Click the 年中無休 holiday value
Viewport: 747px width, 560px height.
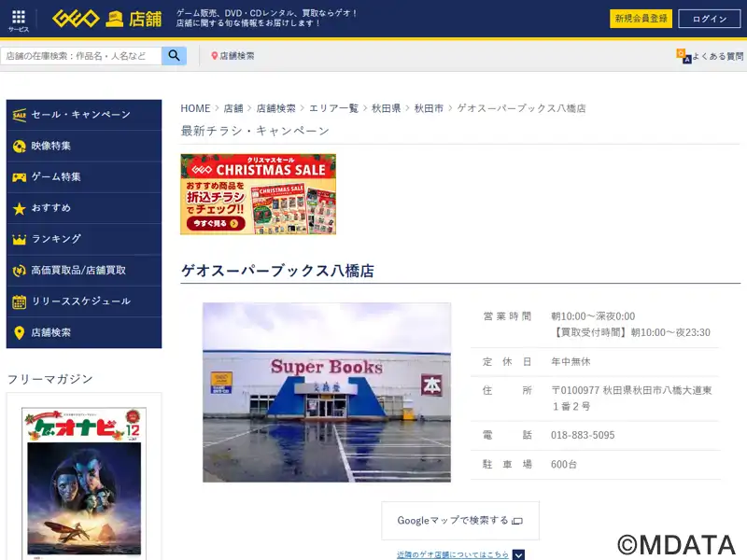571,362
